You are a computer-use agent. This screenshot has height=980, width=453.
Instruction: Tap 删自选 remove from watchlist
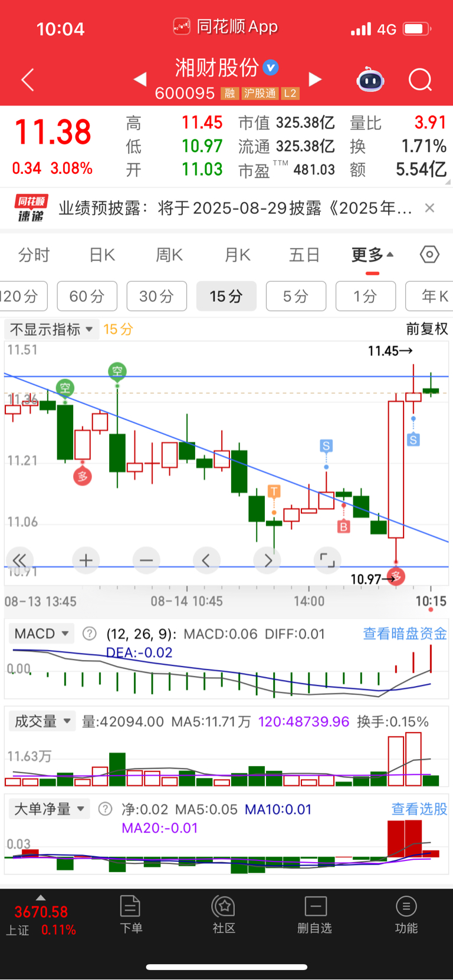tap(315, 915)
